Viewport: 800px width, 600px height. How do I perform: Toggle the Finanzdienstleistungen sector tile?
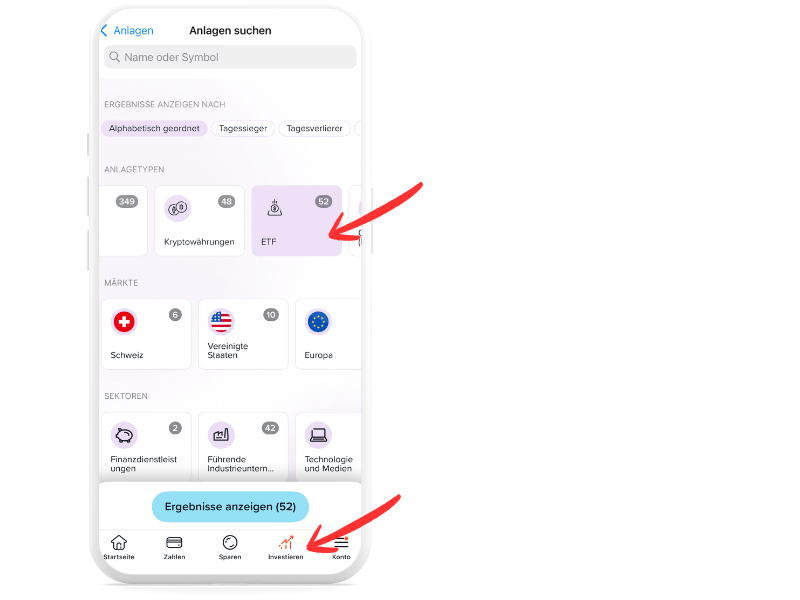tap(146, 446)
